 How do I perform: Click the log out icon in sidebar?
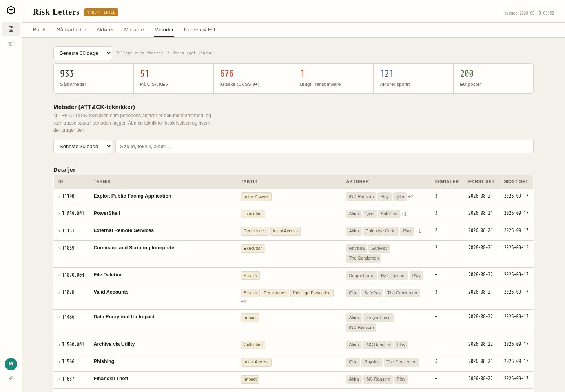pyautogui.click(x=11, y=379)
